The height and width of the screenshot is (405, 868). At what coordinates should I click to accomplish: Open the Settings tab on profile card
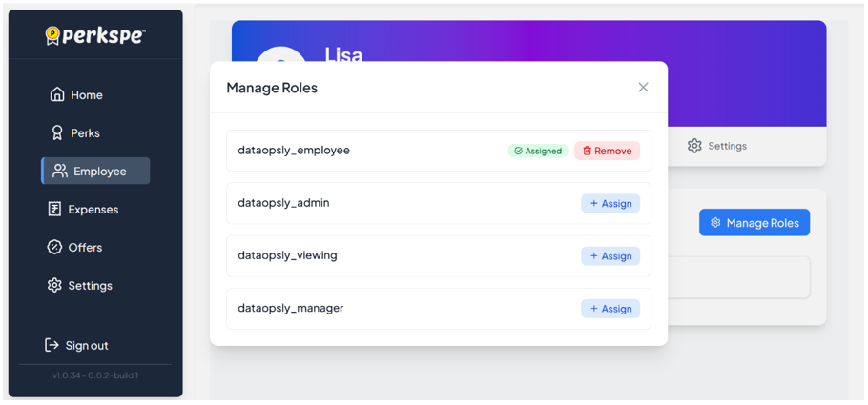(x=717, y=146)
